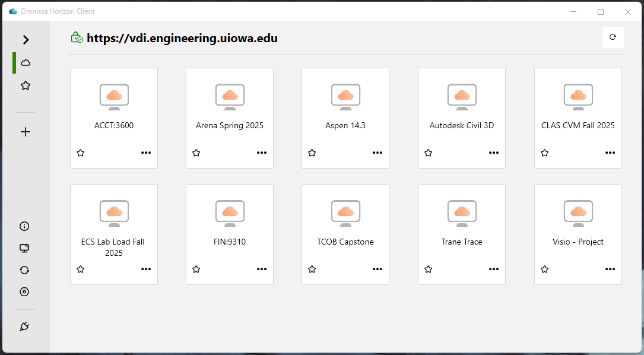The height and width of the screenshot is (355, 644).
Task: Click the TCOB Capstone label
Action: [x=345, y=242]
